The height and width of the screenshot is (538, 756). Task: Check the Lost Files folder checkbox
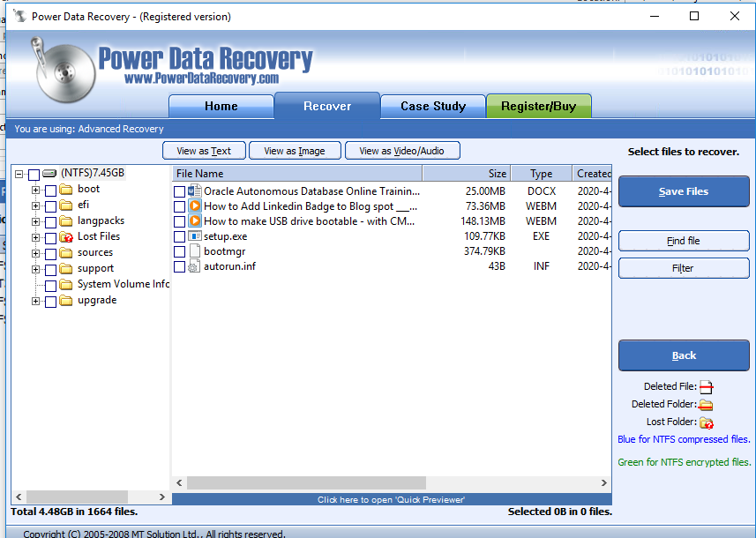click(50, 238)
